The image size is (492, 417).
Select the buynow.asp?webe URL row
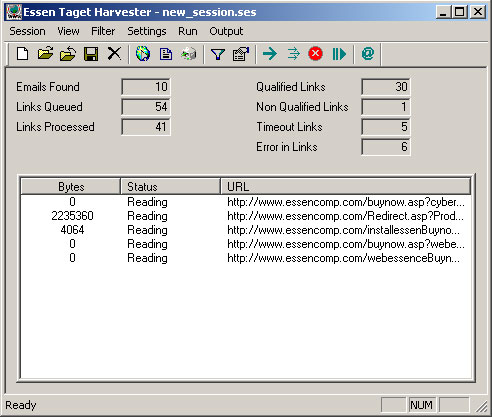pyautogui.click(x=246, y=244)
